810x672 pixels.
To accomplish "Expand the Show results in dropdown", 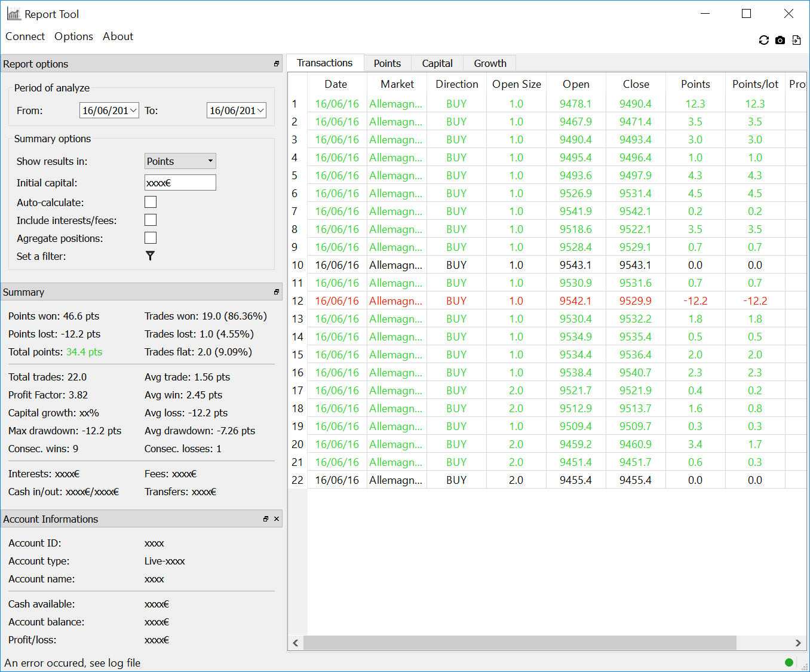I will click(x=180, y=161).
